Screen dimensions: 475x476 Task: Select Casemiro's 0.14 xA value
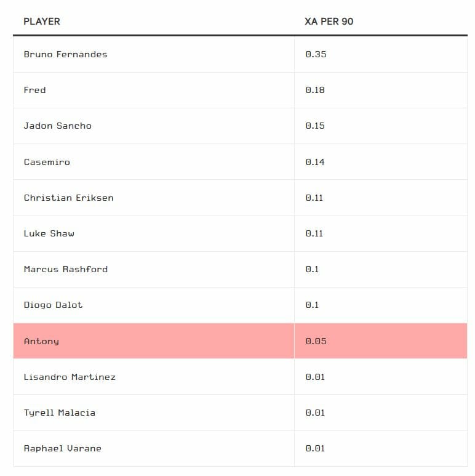pos(315,162)
